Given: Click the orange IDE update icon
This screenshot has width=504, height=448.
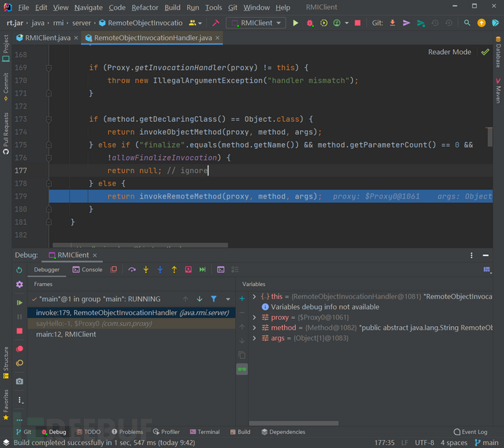Looking at the screenshot, I should click(481, 23).
